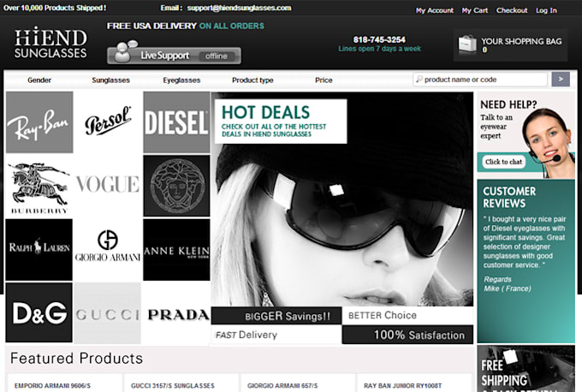Open the Persol brand logo tile
The width and height of the screenshot is (582, 392).
(108, 122)
